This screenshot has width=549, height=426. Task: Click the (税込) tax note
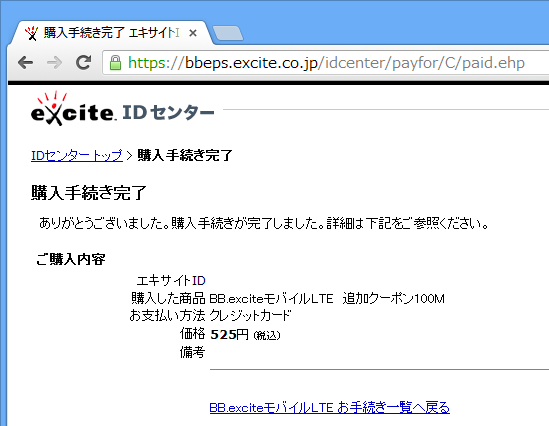pyautogui.click(x=267, y=335)
